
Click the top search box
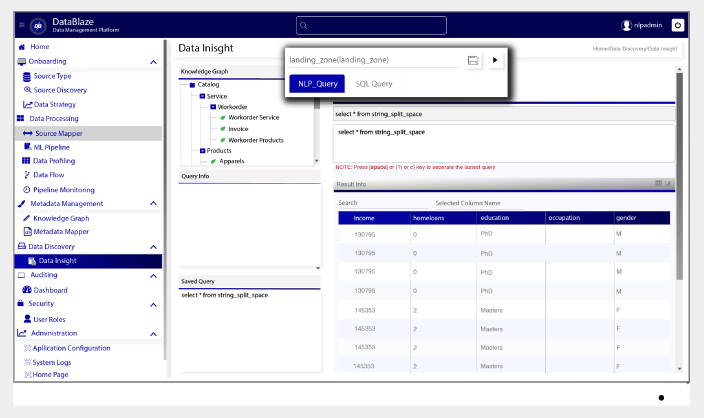pos(371,26)
